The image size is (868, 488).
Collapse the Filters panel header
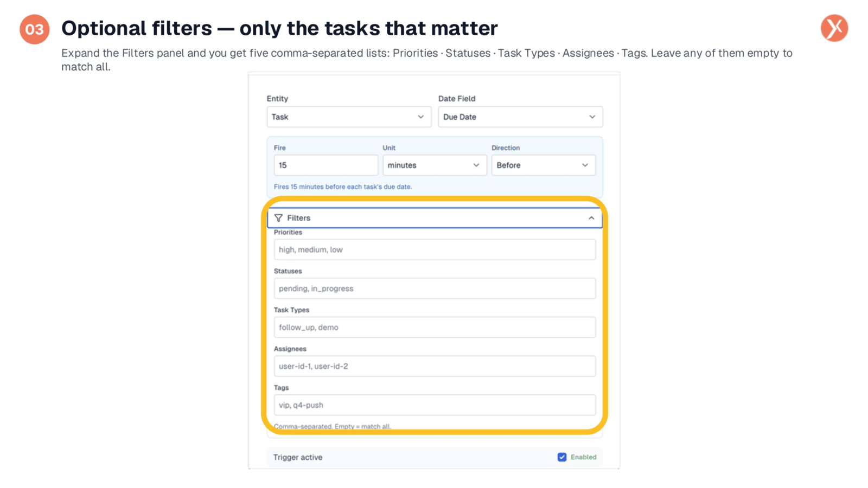pyautogui.click(x=435, y=218)
